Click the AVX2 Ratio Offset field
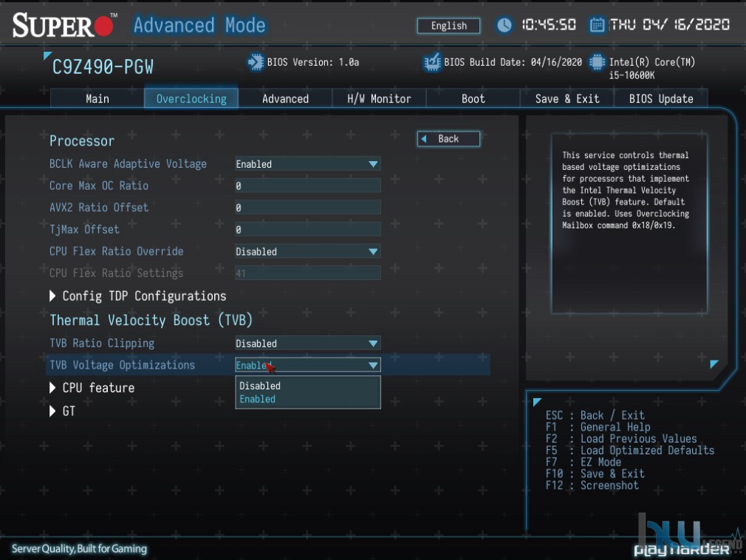This screenshot has width=746, height=560. [x=308, y=208]
